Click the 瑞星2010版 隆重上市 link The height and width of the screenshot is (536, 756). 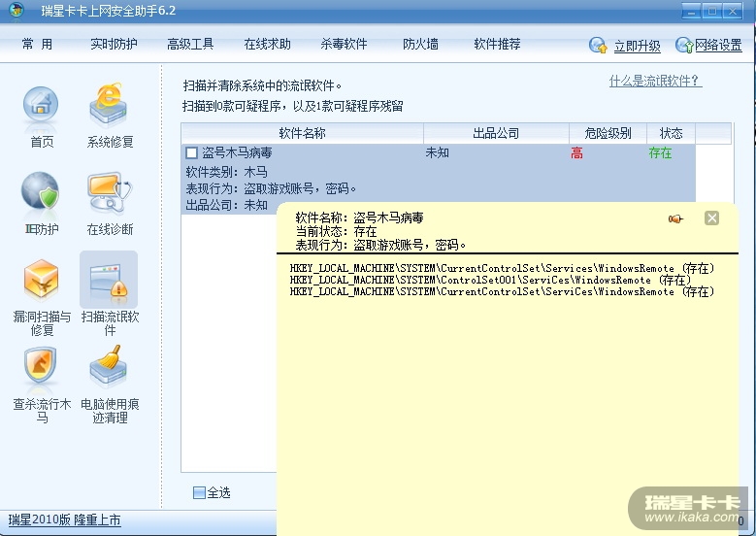65,519
